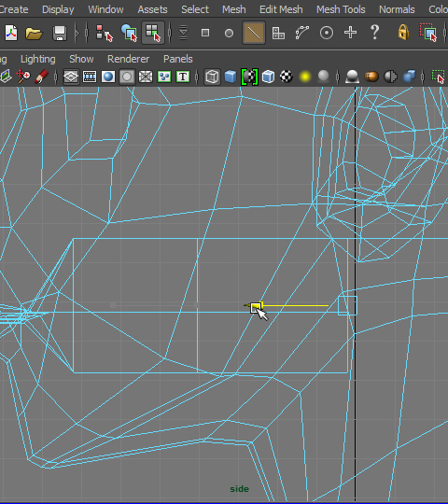Collapse the selection mask group handle before the drop-down arrow
The height and width of the screenshot is (504, 448).
pyautogui.click(x=170, y=33)
